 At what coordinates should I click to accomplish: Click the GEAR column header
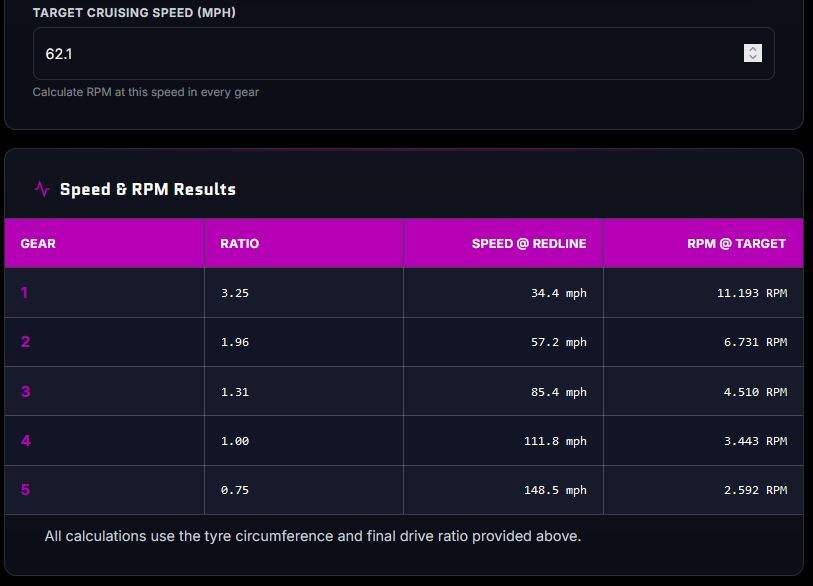38,243
